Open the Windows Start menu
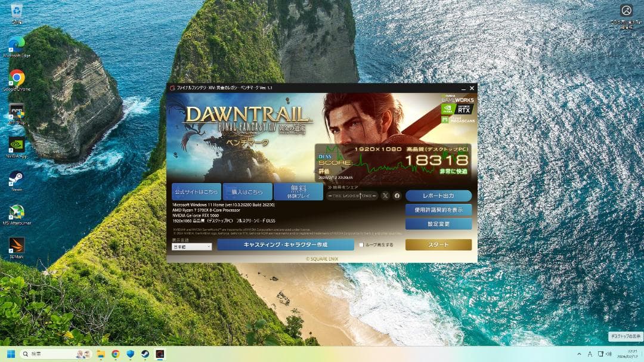Viewport: 644px width, 362px height. [x=11, y=354]
